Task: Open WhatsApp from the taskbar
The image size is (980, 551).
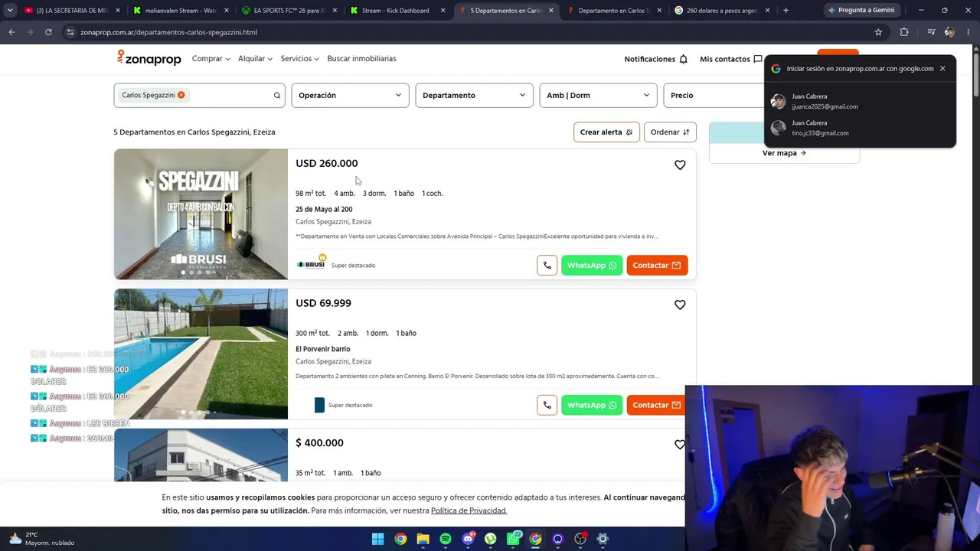Action: (513, 539)
